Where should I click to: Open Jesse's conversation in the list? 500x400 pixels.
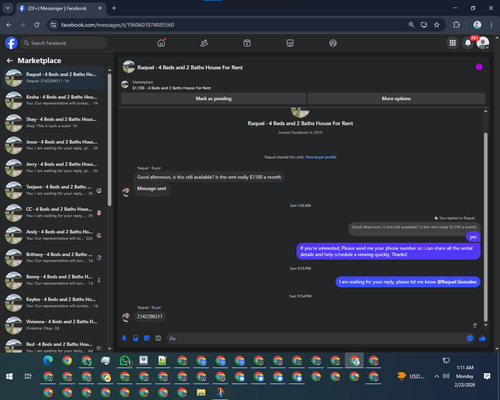click(x=54, y=145)
